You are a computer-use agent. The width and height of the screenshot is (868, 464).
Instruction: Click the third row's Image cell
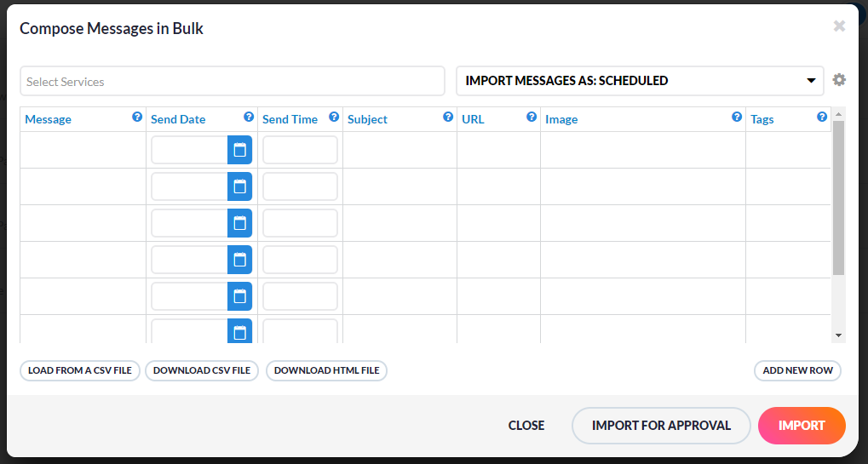tap(643, 223)
